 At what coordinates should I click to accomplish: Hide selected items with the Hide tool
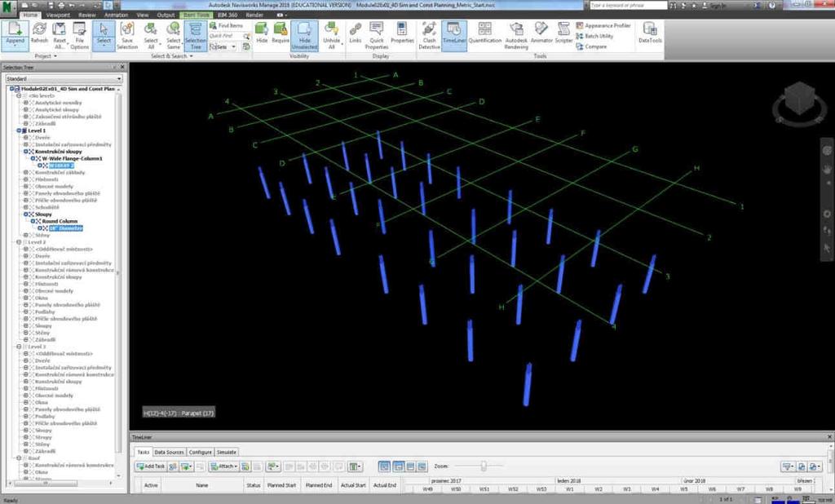coord(262,33)
